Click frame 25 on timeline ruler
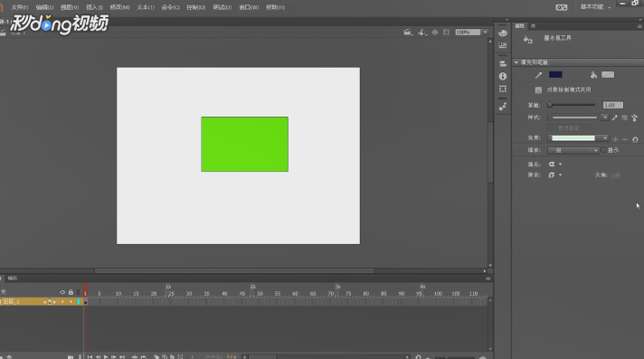Viewport: 644px width, 359px height. click(x=171, y=294)
